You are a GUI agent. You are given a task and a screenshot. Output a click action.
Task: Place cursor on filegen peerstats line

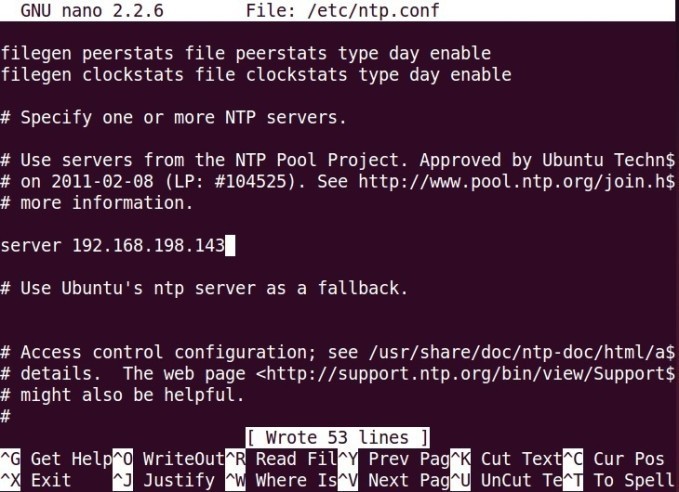pos(246,53)
